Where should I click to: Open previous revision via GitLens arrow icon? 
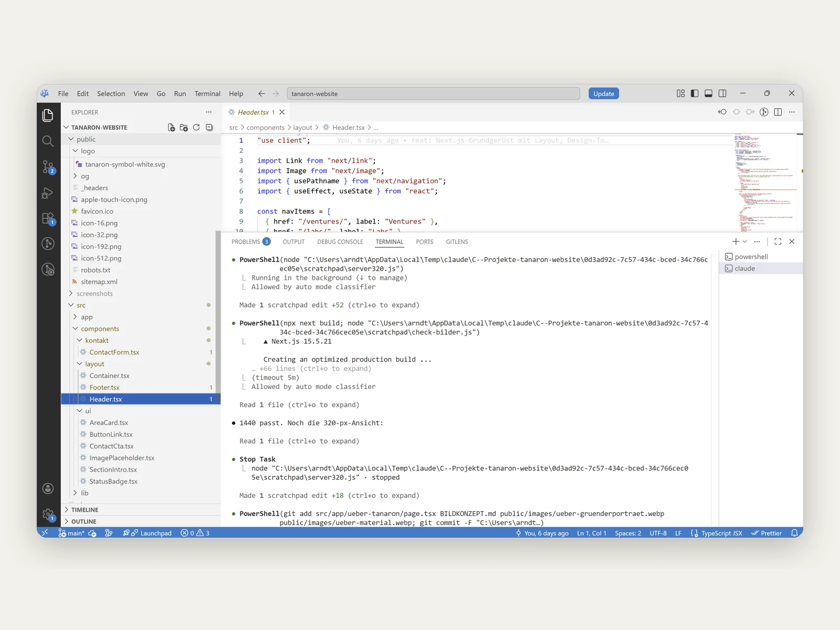click(x=722, y=112)
